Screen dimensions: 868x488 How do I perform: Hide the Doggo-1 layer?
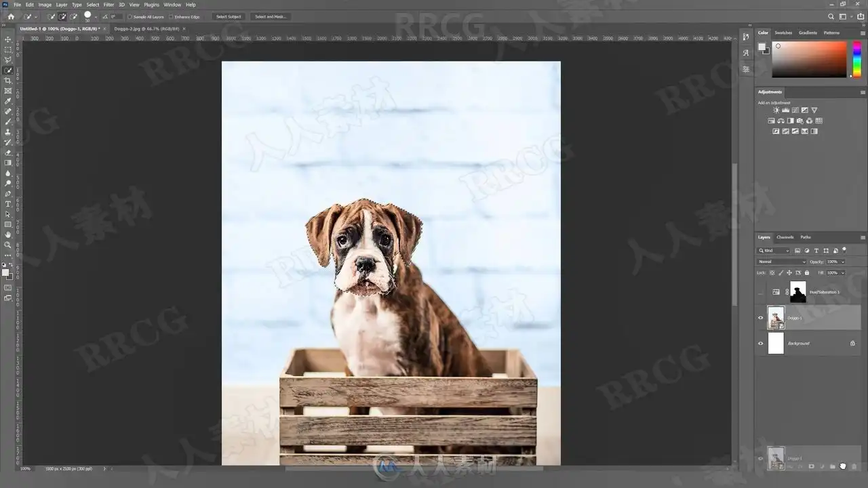tap(760, 317)
